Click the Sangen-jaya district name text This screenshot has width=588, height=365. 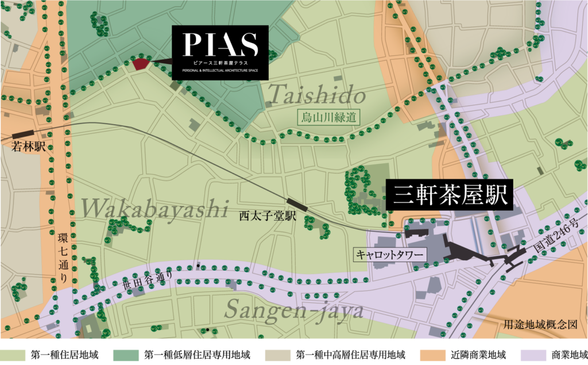point(293,311)
